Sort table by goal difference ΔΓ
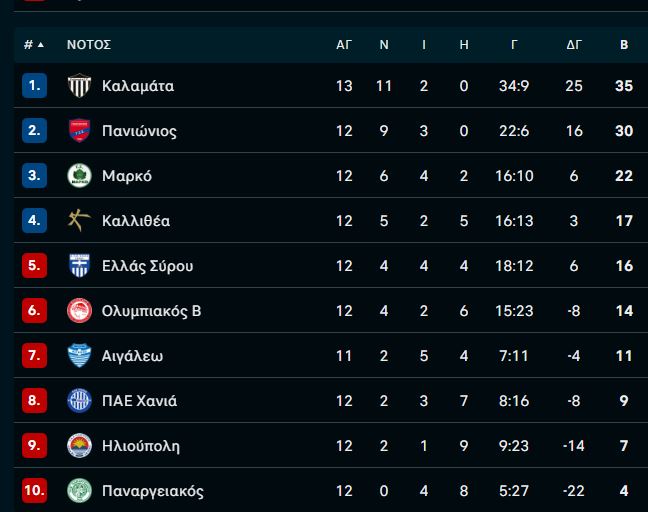The width and height of the screenshot is (648, 512). [x=574, y=45]
